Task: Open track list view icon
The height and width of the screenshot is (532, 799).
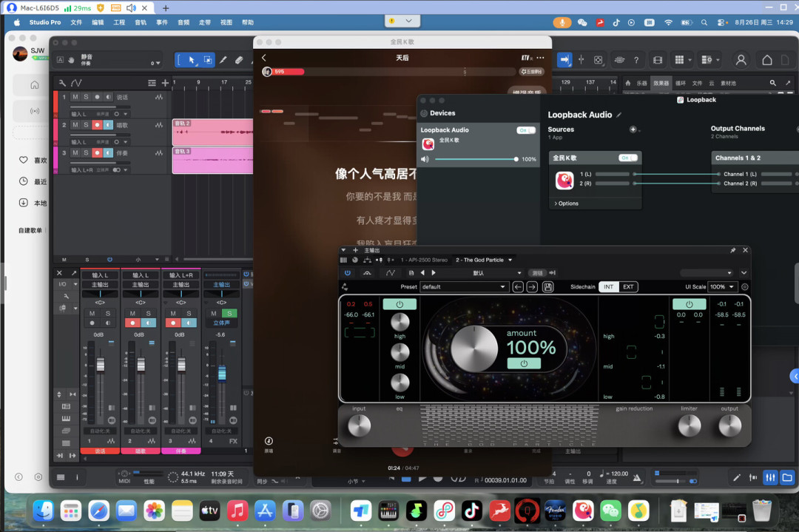Action: [152, 83]
